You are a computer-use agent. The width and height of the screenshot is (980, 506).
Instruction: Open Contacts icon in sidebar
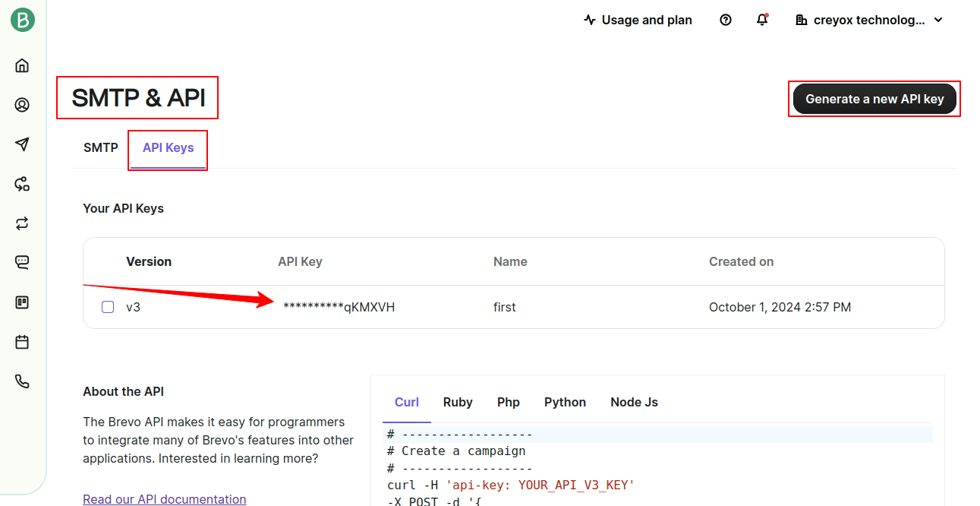pyautogui.click(x=22, y=105)
